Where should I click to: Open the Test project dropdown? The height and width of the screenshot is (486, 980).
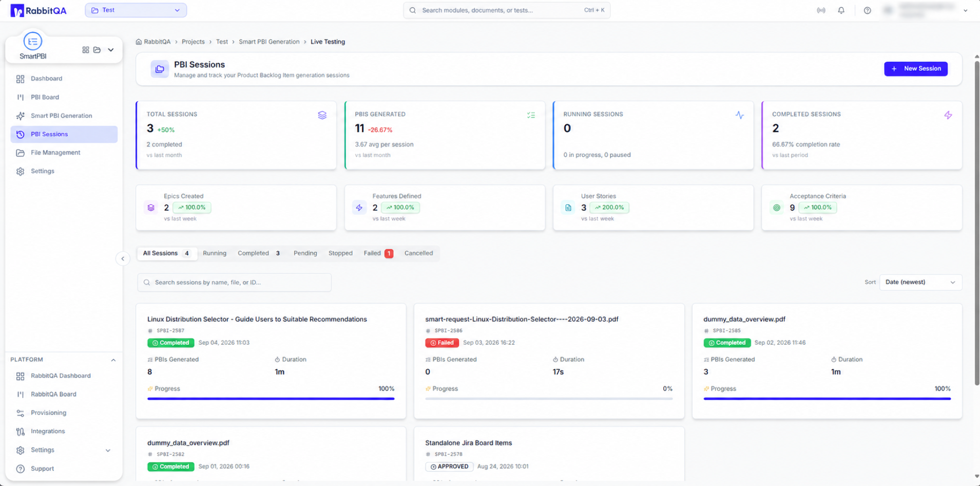coord(136,10)
